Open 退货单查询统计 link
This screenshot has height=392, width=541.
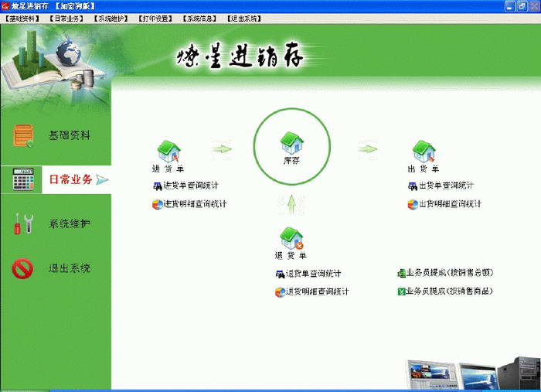coord(308,274)
